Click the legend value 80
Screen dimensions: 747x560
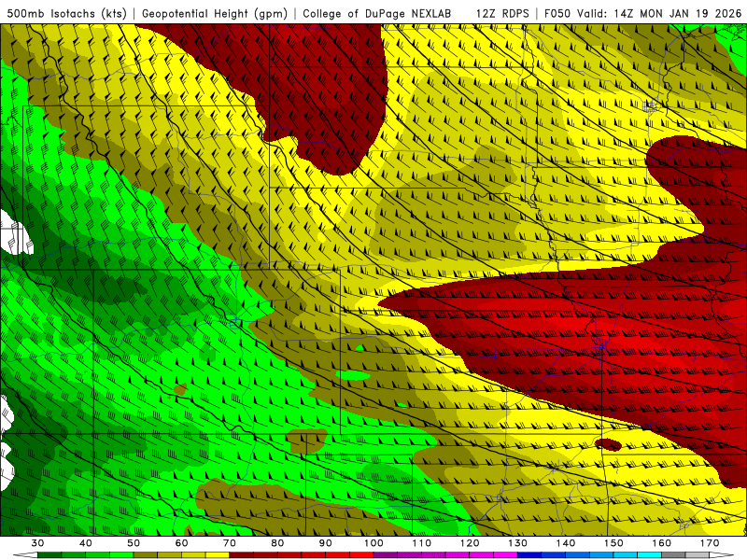277,542
